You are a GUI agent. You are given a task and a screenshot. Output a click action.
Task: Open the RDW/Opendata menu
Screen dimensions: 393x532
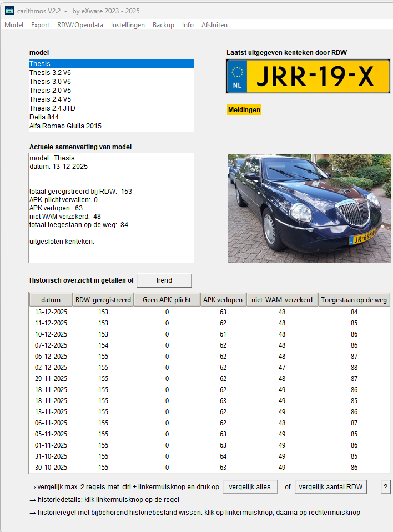80,25
